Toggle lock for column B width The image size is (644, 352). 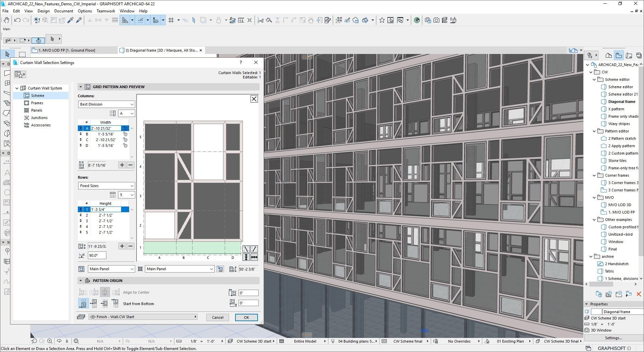(x=125, y=134)
